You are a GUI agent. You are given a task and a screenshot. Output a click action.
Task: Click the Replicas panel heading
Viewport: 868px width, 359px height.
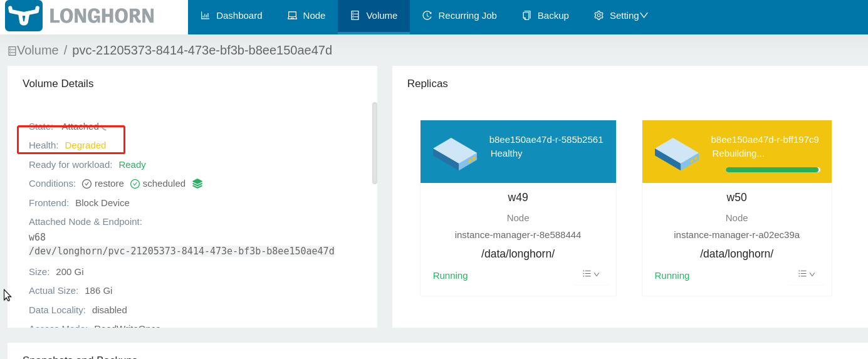click(427, 84)
